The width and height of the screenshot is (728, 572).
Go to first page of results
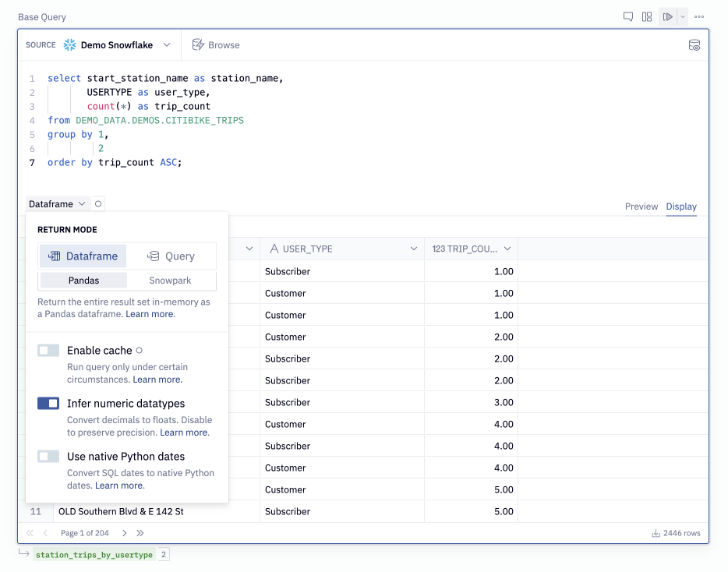click(x=30, y=533)
